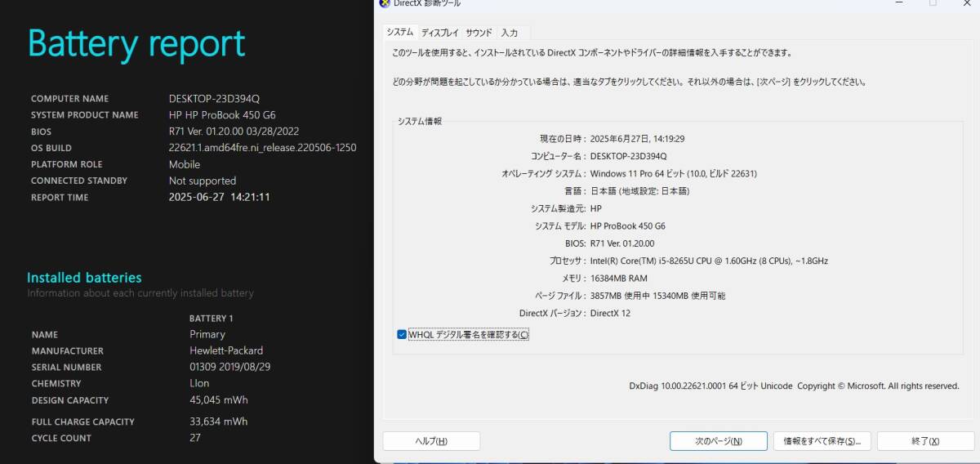Click cycle count value 27
This screenshot has width=980, height=464.
195,438
